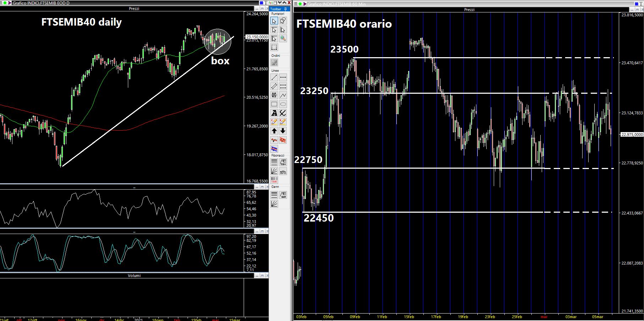Click the T text icon in daily window header
Viewport: 644px width, 321px height.
[266, 3]
